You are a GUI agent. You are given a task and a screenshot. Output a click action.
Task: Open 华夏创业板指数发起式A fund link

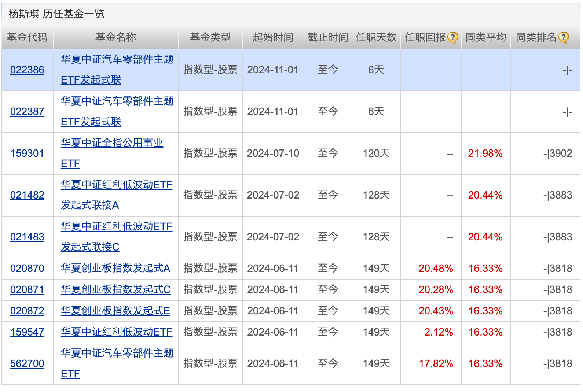coord(115,268)
